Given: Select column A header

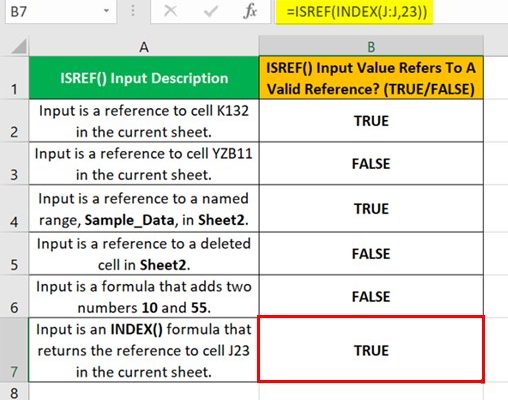Looking at the screenshot, I should 144,47.
